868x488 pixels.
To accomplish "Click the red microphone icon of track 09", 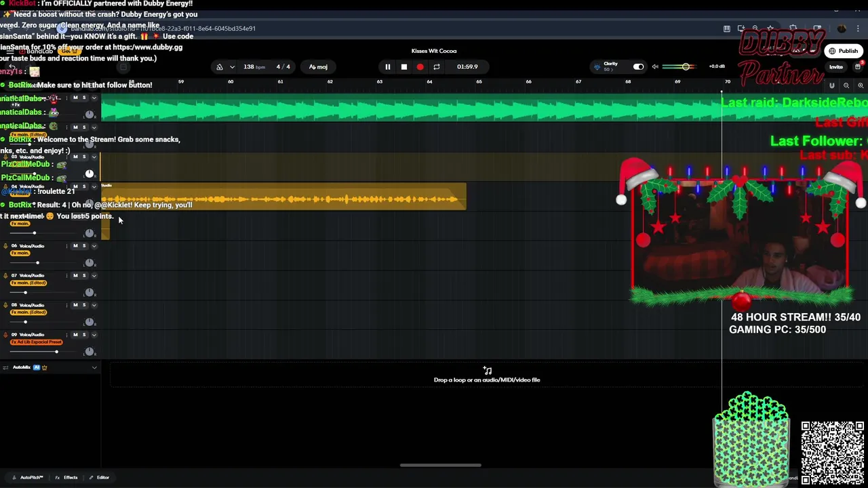I will (x=6, y=335).
